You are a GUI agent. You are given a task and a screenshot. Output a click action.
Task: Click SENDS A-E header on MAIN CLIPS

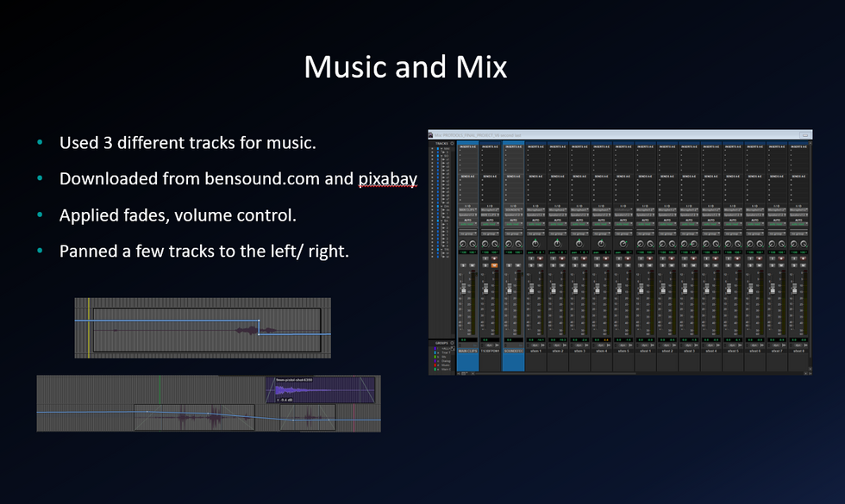pos(467,176)
